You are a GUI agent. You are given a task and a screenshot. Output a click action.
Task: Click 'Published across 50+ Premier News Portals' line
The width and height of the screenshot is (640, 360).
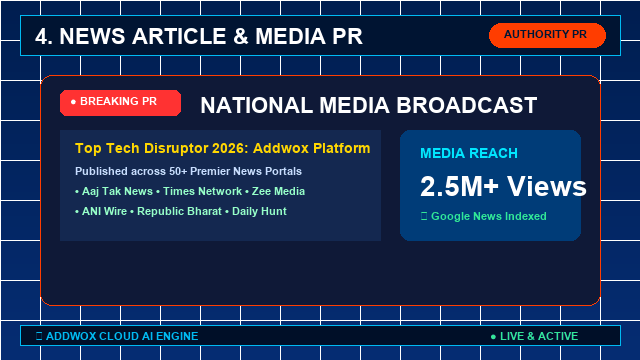click(188, 171)
